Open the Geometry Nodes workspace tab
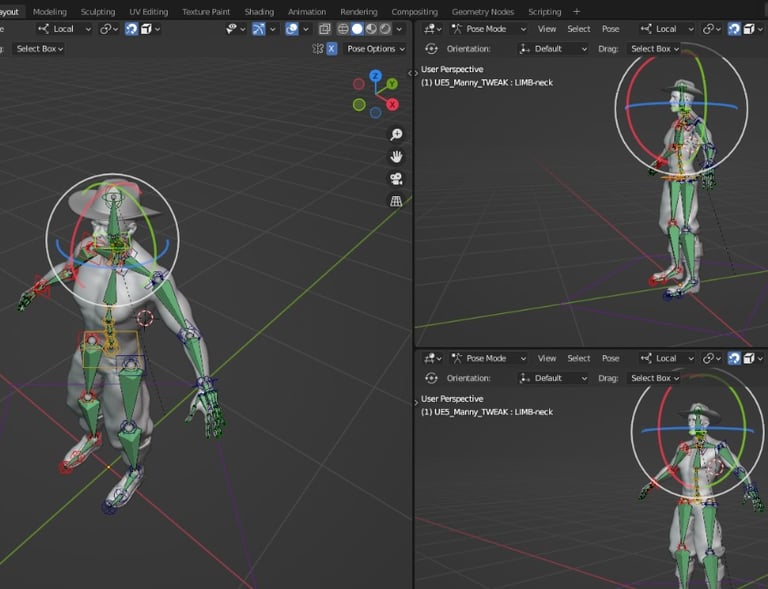Image resolution: width=768 pixels, height=589 pixels. [x=484, y=12]
